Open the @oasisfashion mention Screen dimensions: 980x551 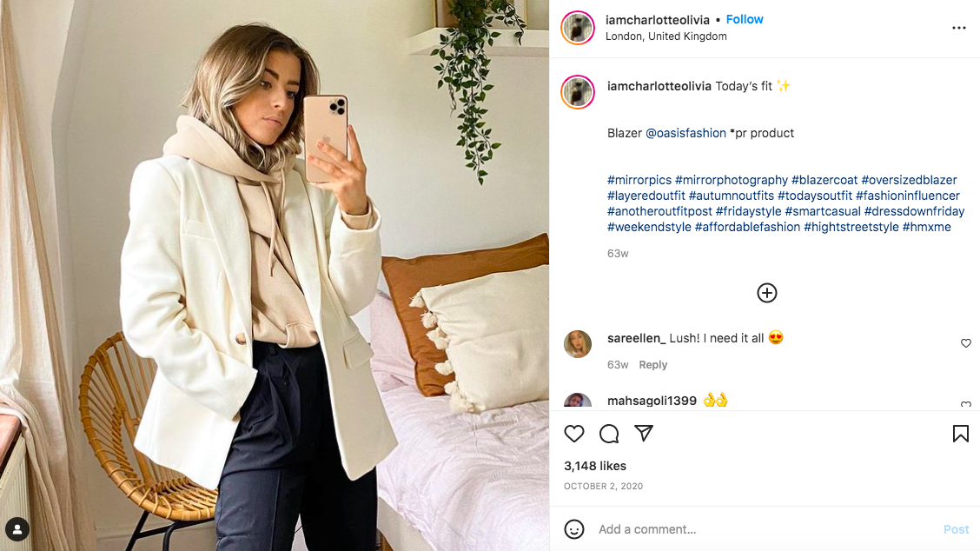coord(685,133)
